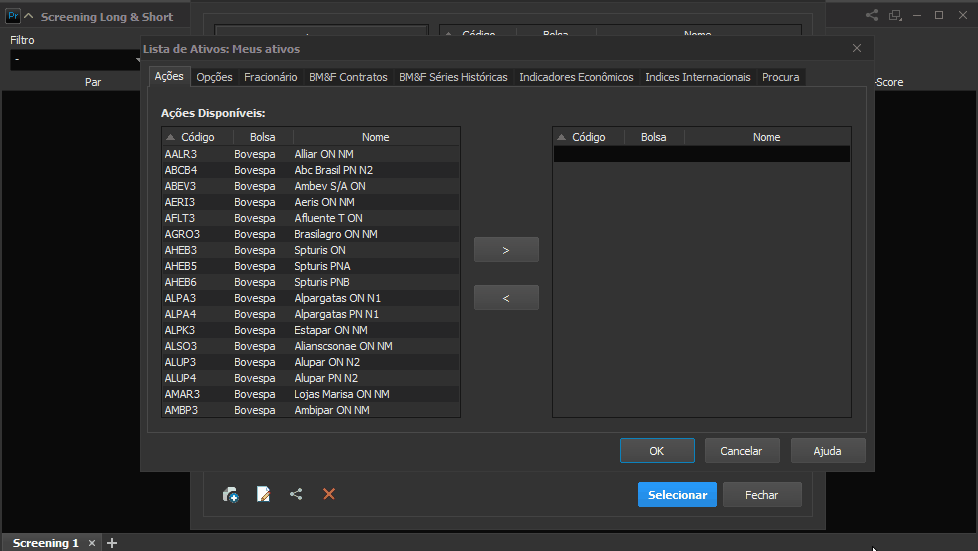Select the AHEB3 Spturis ON row
Image resolution: width=978 pixels, height=551 pixels.
[311, 250]
